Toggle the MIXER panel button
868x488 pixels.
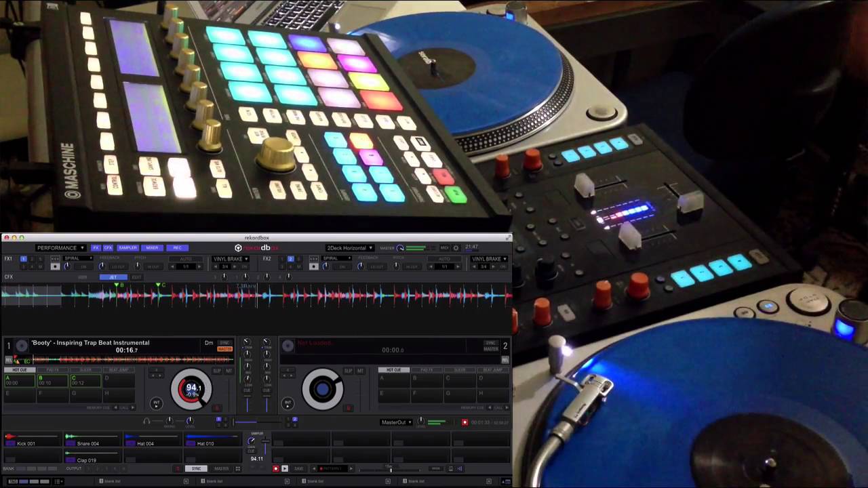[x=152, y=248]
